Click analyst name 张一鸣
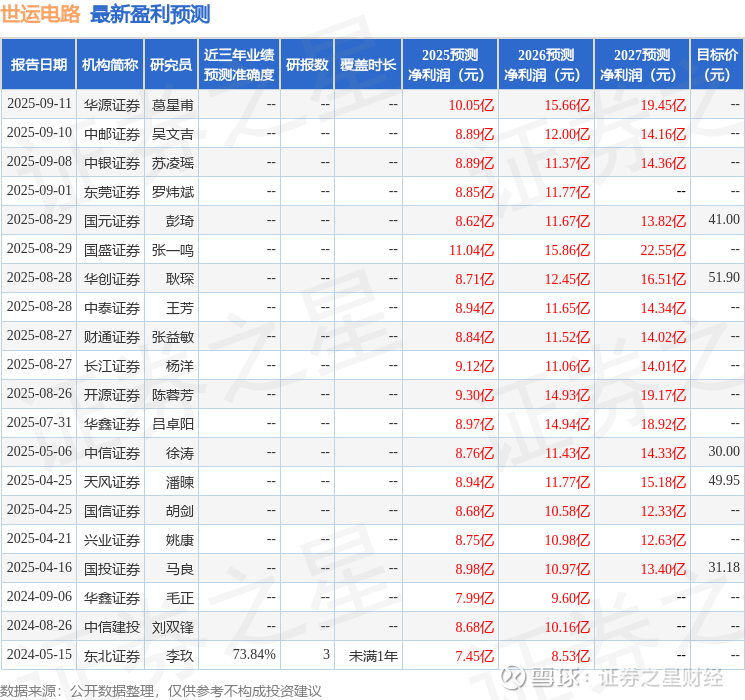The height and width of the screenshot is (700, 745). click(x=172, y=250)
